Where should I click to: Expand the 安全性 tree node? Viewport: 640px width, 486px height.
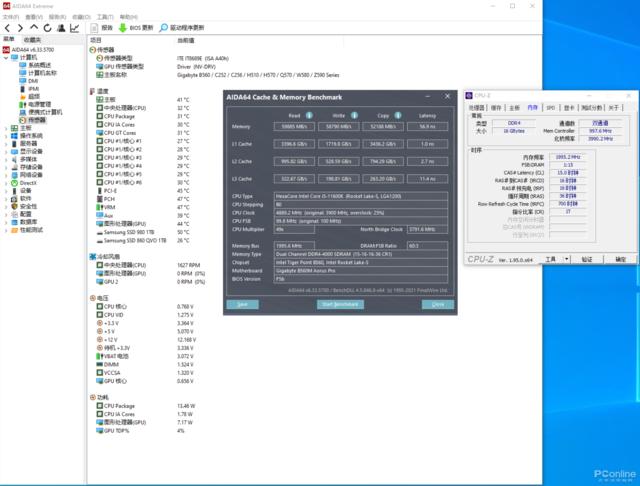tap(6, 206)
